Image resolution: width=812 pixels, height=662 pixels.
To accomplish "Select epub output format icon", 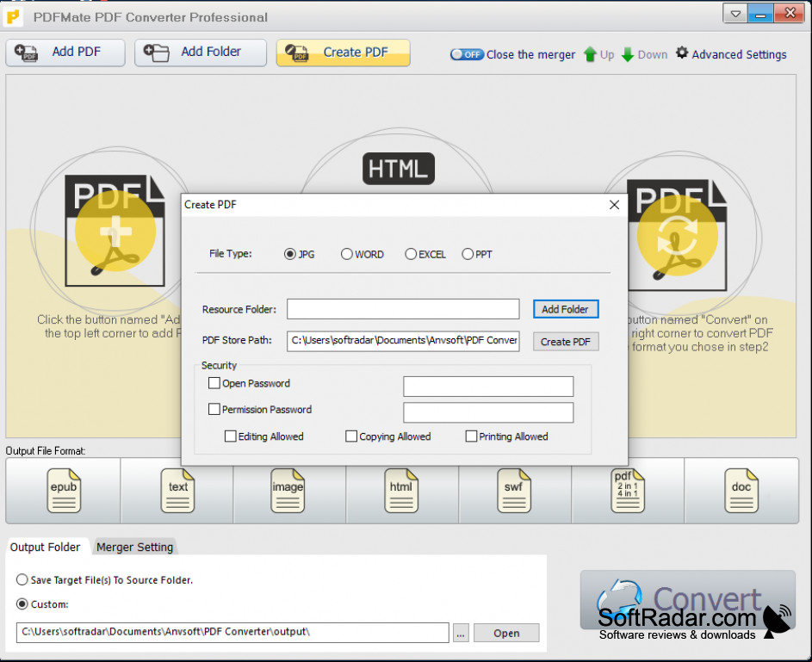I will [64, 490].
